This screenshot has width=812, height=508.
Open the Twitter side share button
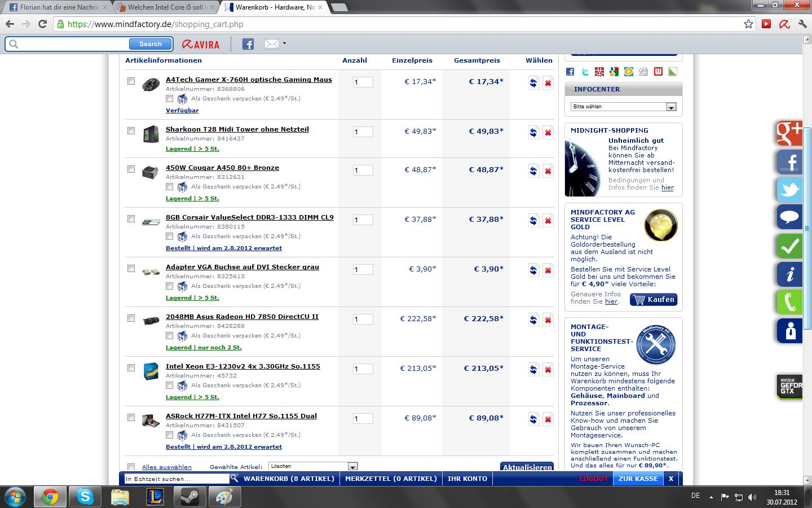[x=789, y=190]
